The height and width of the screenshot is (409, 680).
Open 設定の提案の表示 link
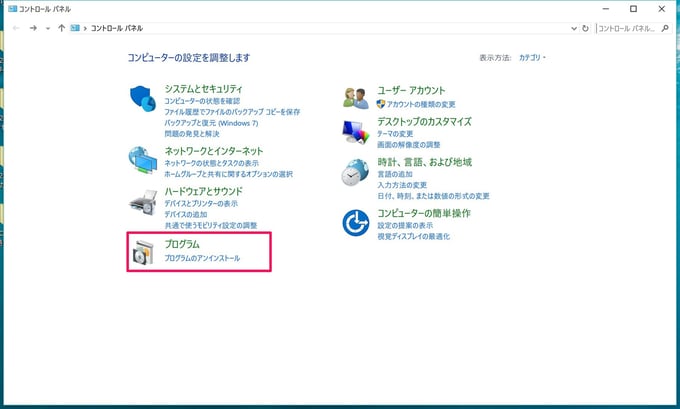click(x=405, y=226)
